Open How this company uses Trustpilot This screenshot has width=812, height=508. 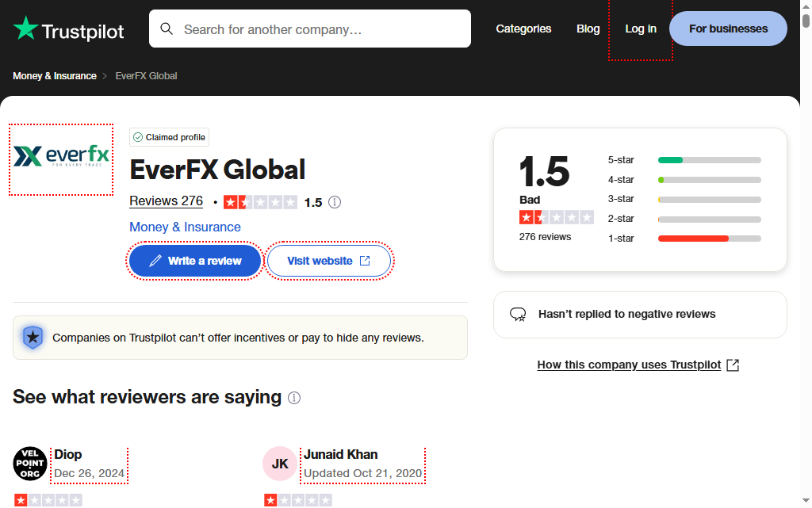pos(629,365)
